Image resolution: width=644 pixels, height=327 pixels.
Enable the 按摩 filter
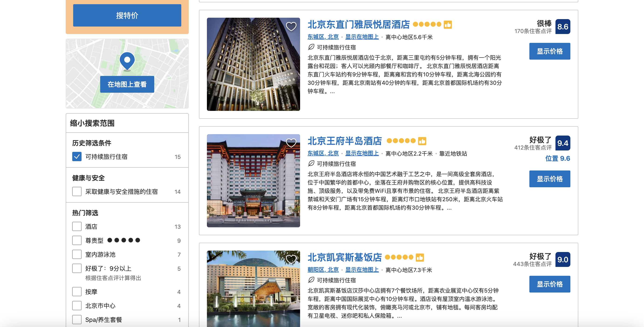pos(77,292)
